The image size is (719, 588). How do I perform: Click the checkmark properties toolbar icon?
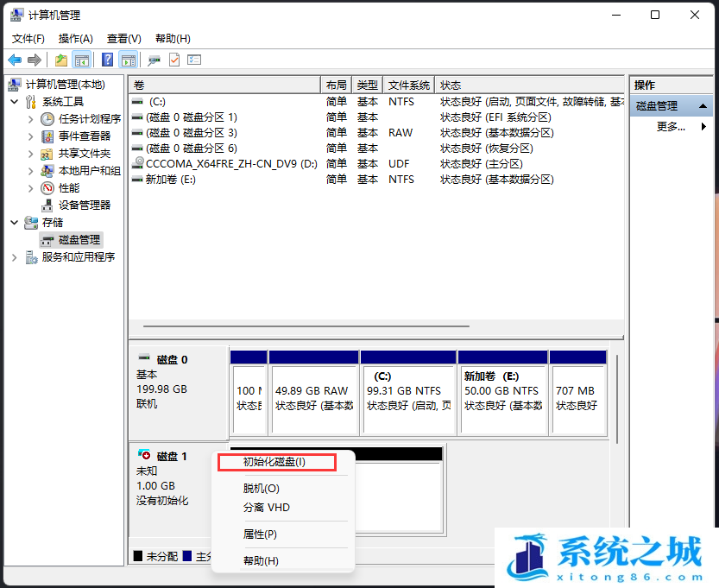pos(174,60)
